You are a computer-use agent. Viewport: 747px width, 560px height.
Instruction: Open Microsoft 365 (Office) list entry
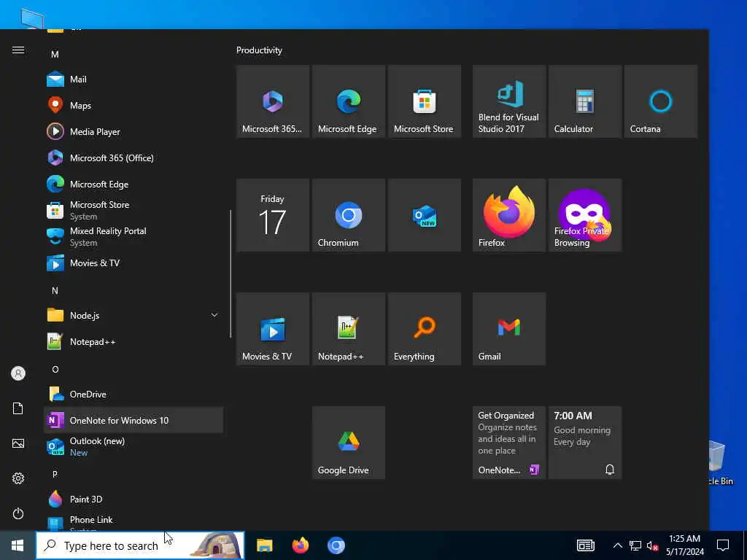133,157
